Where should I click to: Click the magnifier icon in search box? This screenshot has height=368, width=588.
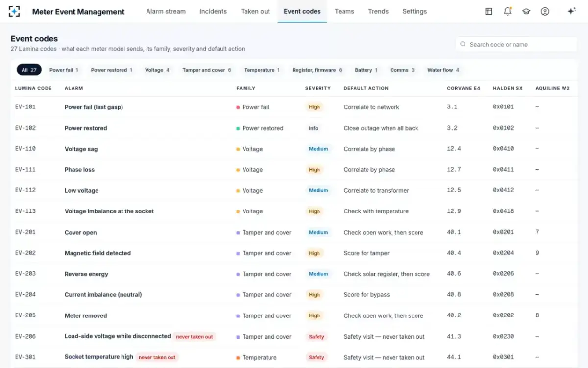(463, 44)
